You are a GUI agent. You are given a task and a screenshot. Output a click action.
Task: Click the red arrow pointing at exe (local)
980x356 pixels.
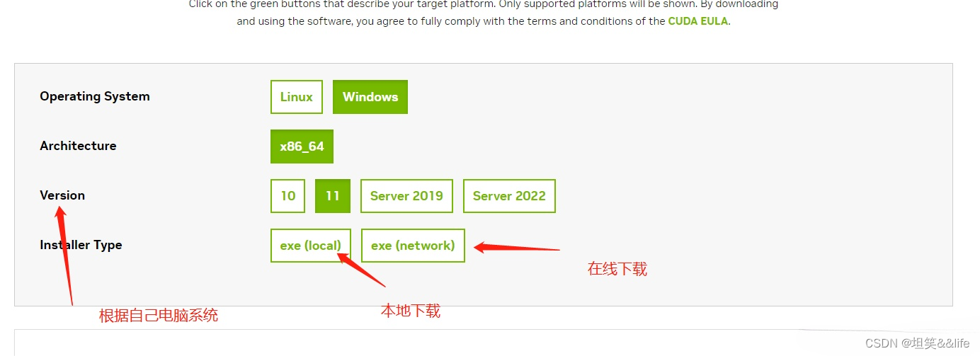(361, 269)
